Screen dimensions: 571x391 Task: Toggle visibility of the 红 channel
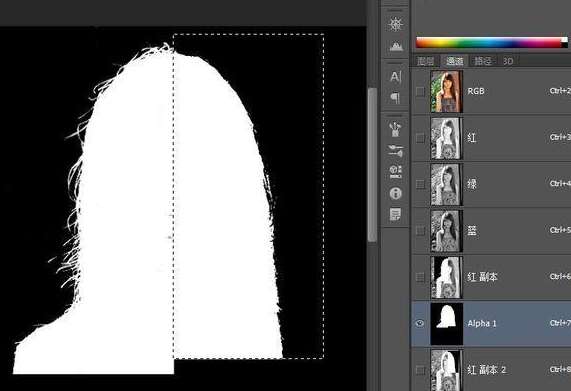click(x=420, y=138)
